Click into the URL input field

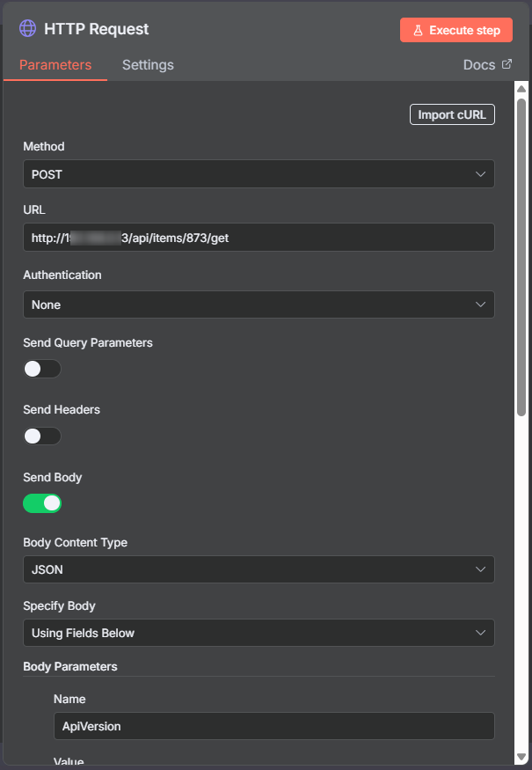pyautogui.click(x=258, y=238)
